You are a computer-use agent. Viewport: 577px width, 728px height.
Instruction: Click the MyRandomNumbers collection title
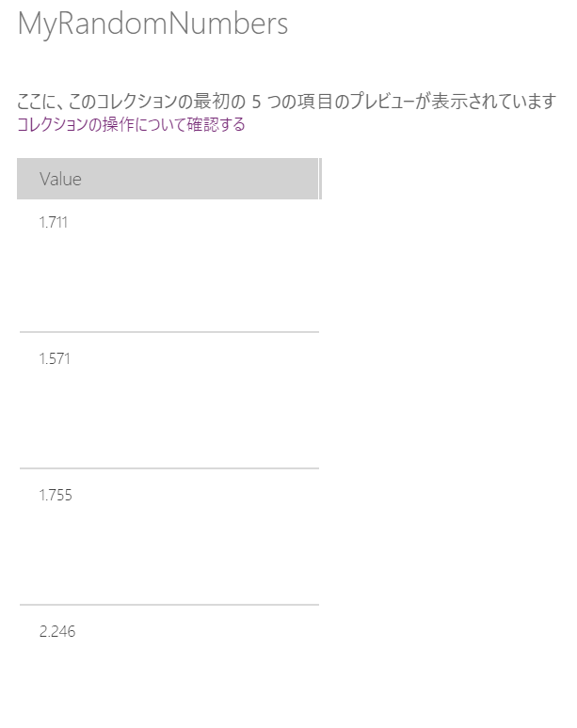(152, 24)
